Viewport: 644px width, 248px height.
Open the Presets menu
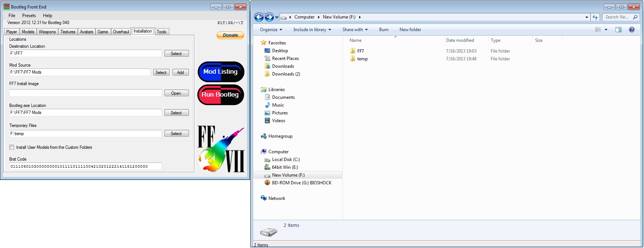point(29,16)
